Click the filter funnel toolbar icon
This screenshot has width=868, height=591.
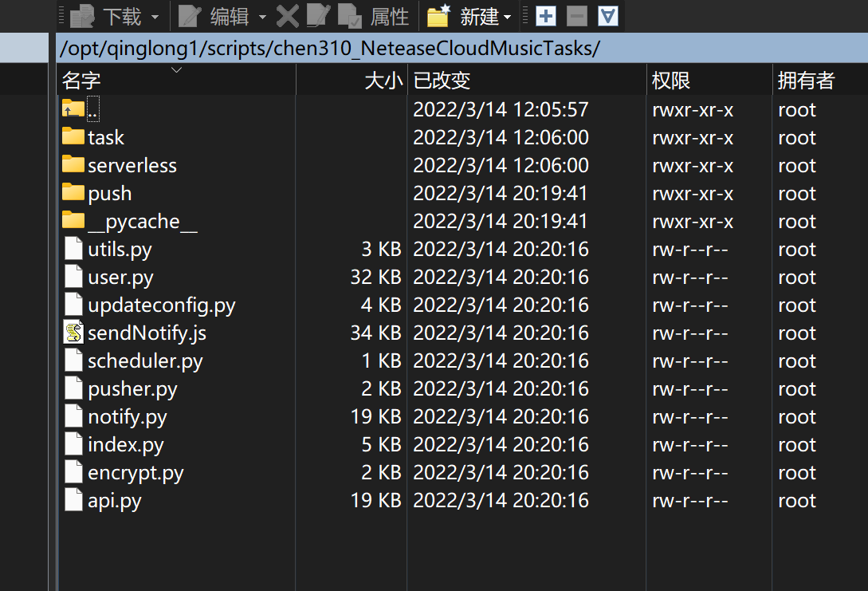point(607,15)
